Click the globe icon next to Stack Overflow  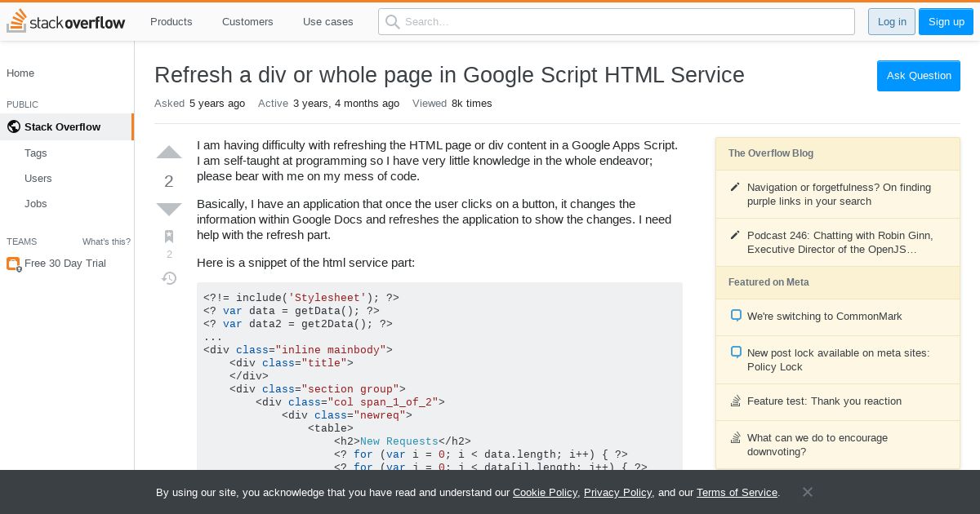point(13,126)
